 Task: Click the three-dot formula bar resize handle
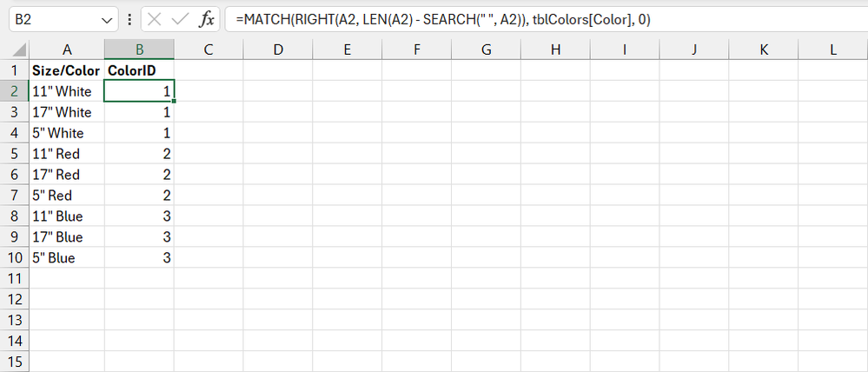pyautogui.click(x=129, y=19)
